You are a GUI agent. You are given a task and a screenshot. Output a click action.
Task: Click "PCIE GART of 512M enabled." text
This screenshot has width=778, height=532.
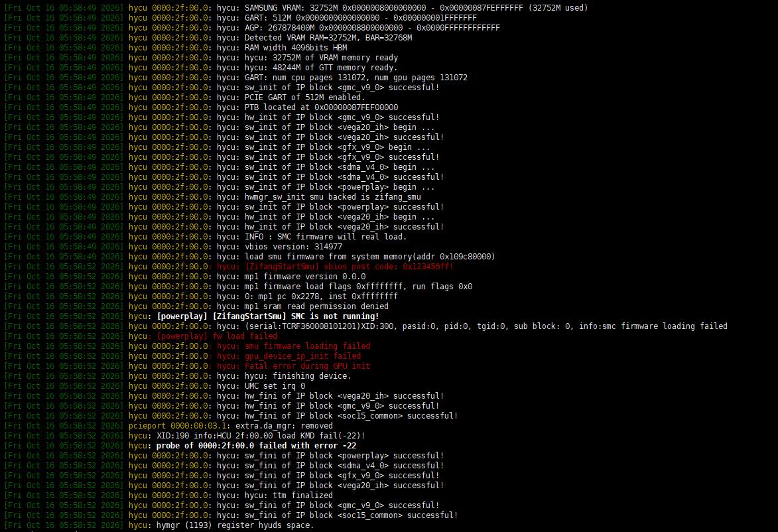point(304,98)
